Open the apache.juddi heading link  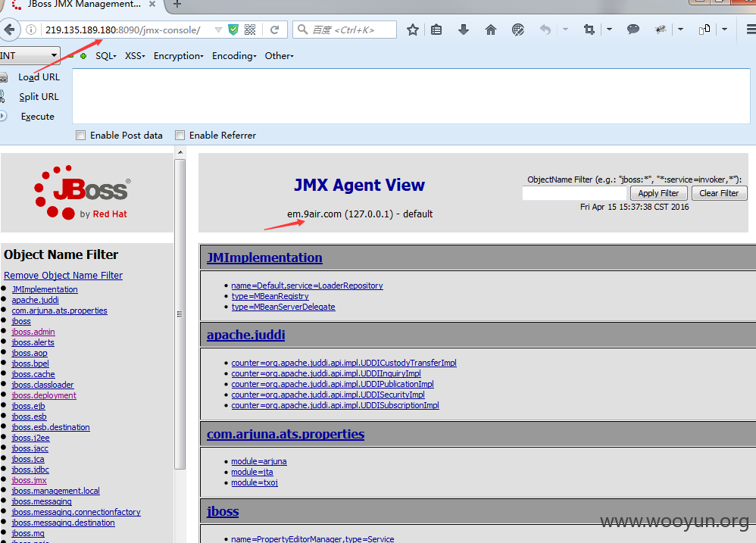(246, 335)
